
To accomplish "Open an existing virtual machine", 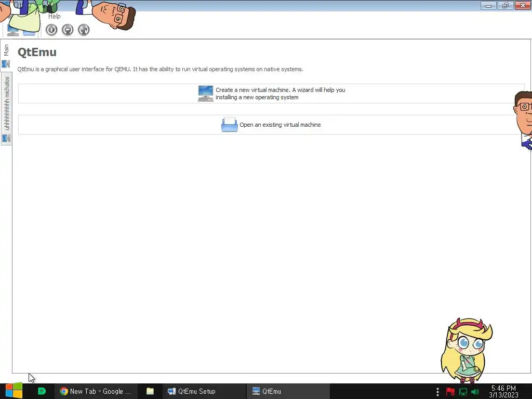I will click(x=271, y=125).
